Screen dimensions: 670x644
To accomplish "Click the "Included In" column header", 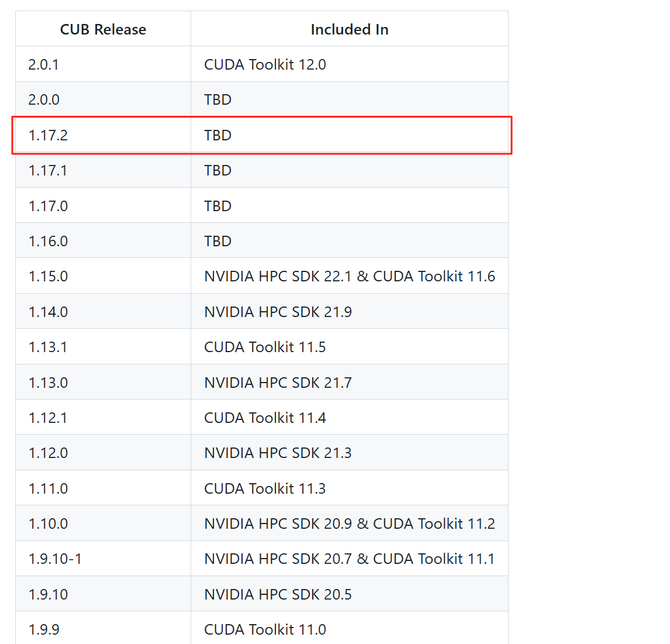I will pyautogui.click(x=350, y=29).
